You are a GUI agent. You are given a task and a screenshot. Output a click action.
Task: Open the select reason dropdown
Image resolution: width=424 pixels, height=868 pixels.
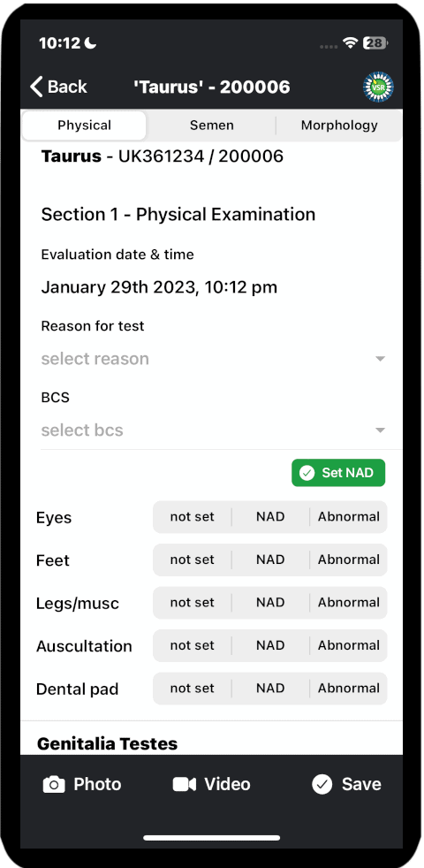[213, 359]
